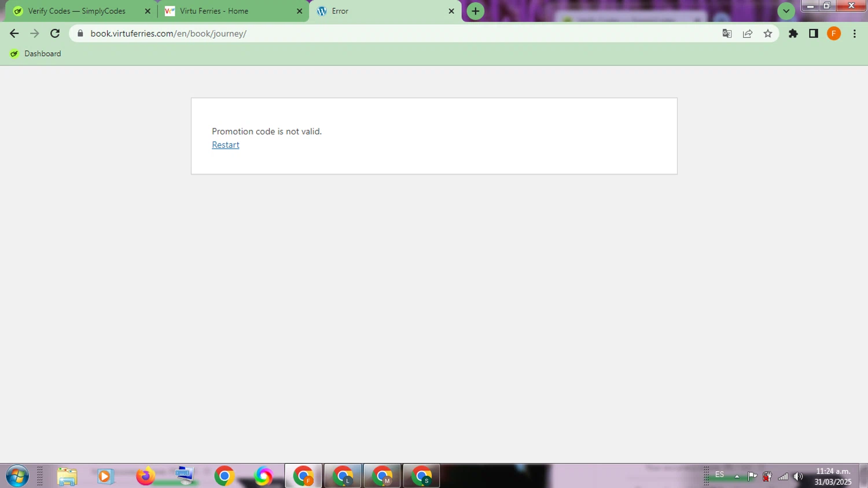Open the on-screen keyboard taskbar icon
This screenshot has height=488, width=868.
click(x=184, y=475)
